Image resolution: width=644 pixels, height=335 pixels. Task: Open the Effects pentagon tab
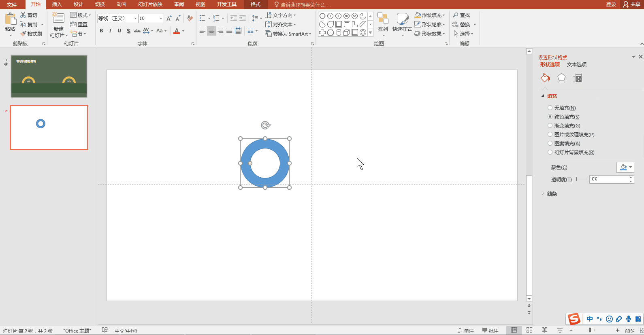tap(561, 78)
